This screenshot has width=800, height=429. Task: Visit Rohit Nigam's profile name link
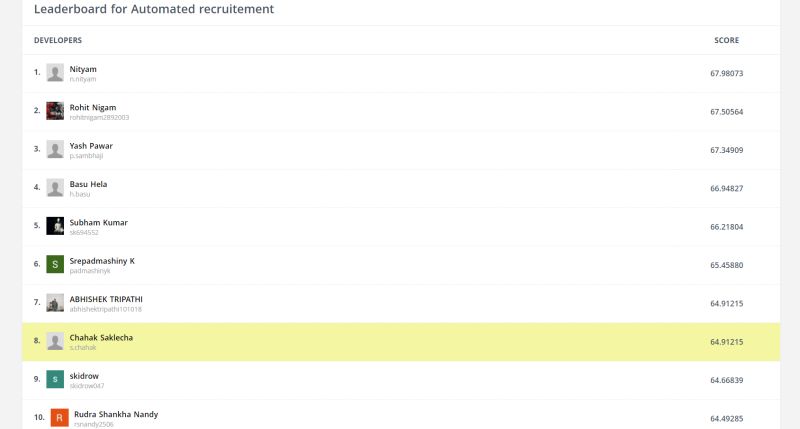(x=93, y=107)
